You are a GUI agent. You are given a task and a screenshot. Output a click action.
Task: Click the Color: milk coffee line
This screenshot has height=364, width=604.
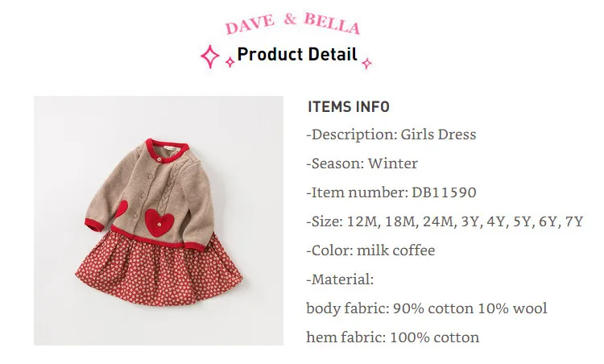(x=370, y=250)
